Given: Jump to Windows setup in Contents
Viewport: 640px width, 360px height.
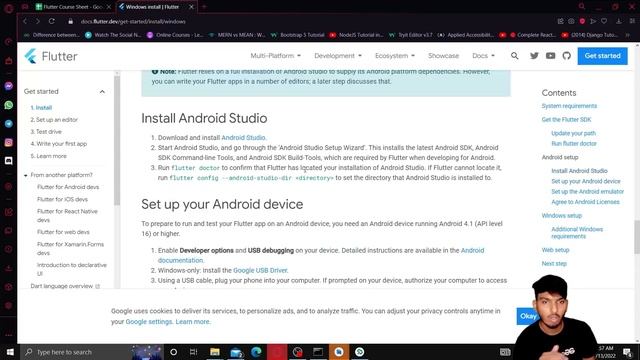Looking at the screenshot, I should click(x=562, y=216).
